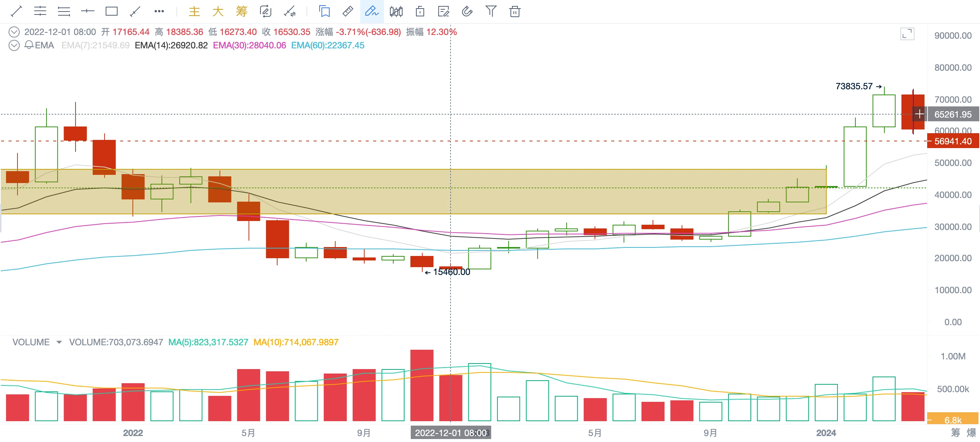980x442 pixels.
Task: Select the horizontal line tool
Action: point(87,12)
